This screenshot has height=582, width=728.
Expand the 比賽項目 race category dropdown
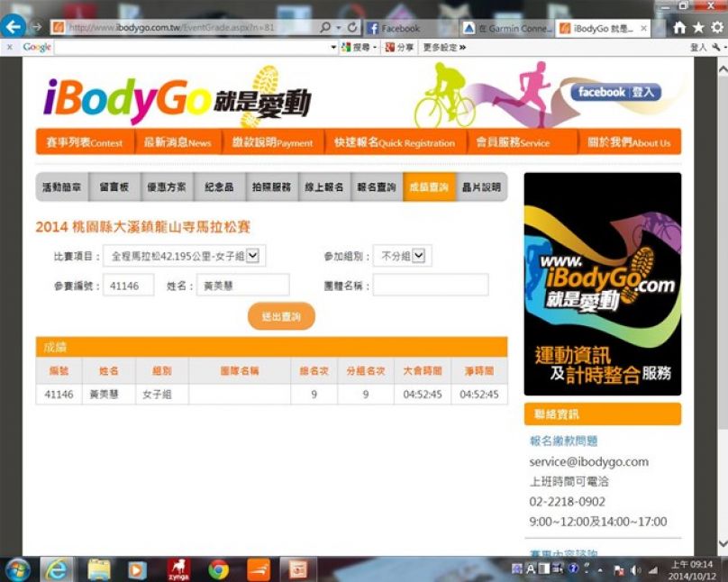point(253,257)
